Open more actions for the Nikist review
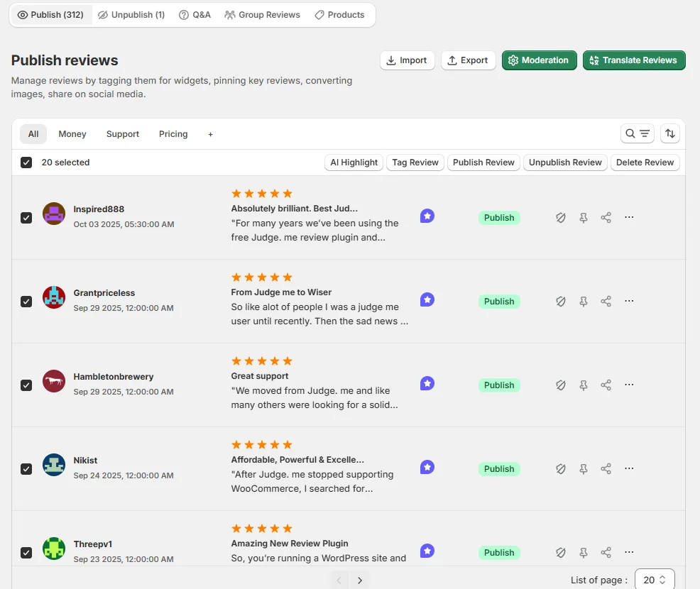Viewport: 700px width, 589px height. [628, 468]
